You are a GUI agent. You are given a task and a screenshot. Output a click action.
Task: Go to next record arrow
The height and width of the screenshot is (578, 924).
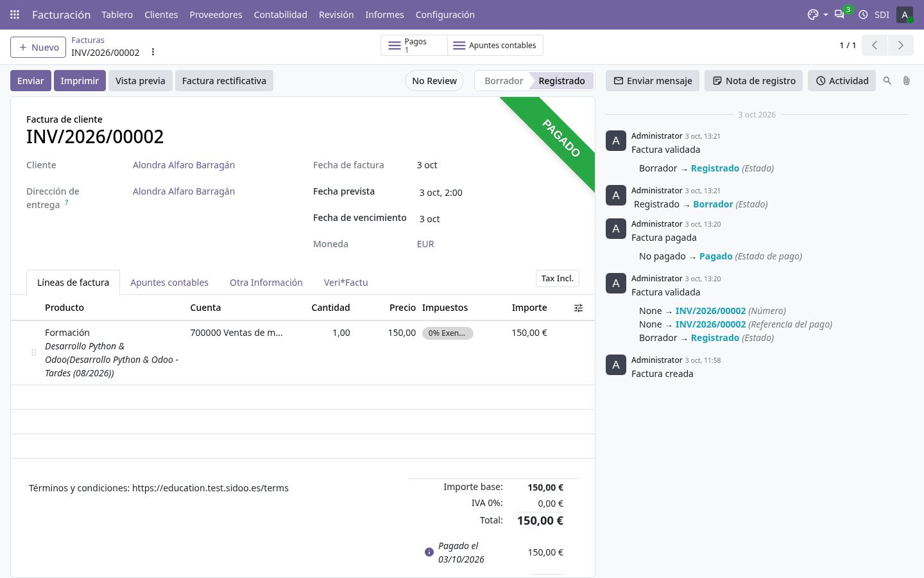[900, 46]
